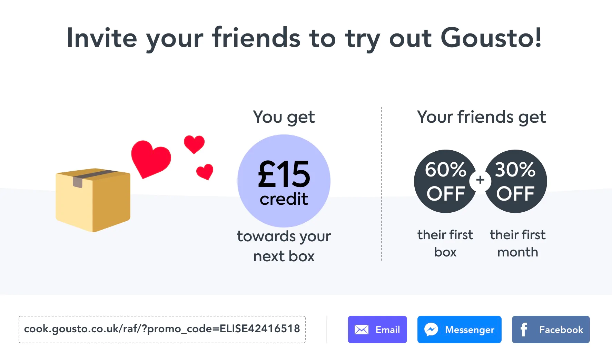Image resolution: width=612 pixels, height=364 pixels.
Task: Click the "towards your next box" caption
Action: [x=284, y=246]
